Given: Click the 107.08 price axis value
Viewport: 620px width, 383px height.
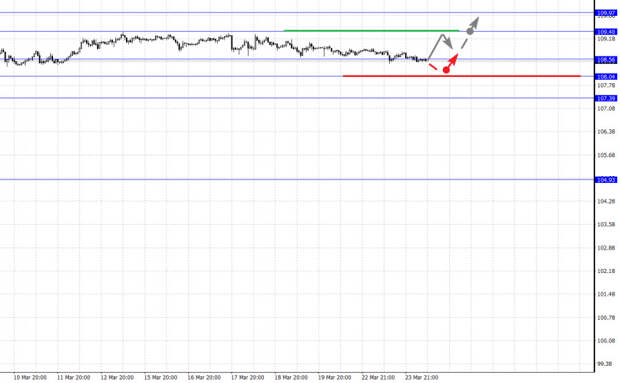Looking at the screenshot, I should 606,108.
